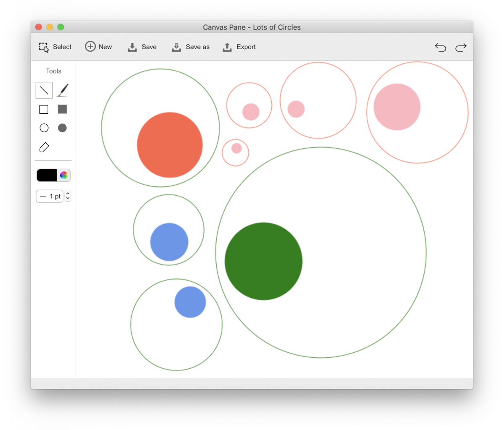Export the canvas
This screenshot has height=430, width=504.
coord(239,47)
